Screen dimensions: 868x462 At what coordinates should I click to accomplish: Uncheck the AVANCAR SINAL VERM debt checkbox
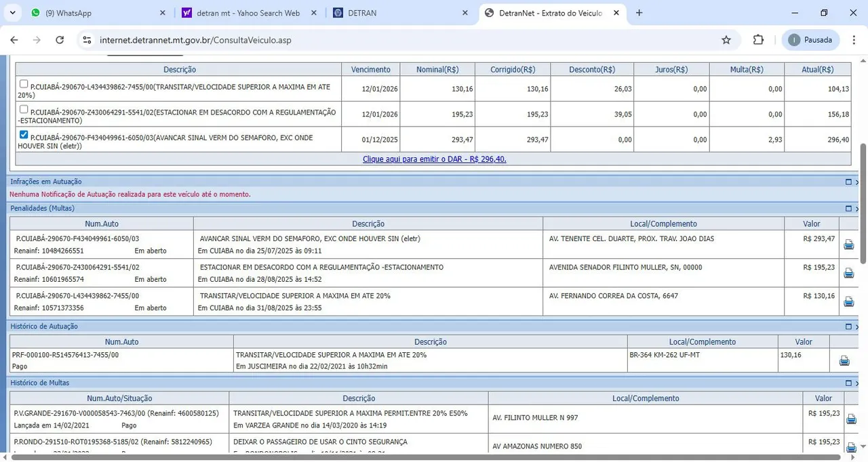[24, 135]
